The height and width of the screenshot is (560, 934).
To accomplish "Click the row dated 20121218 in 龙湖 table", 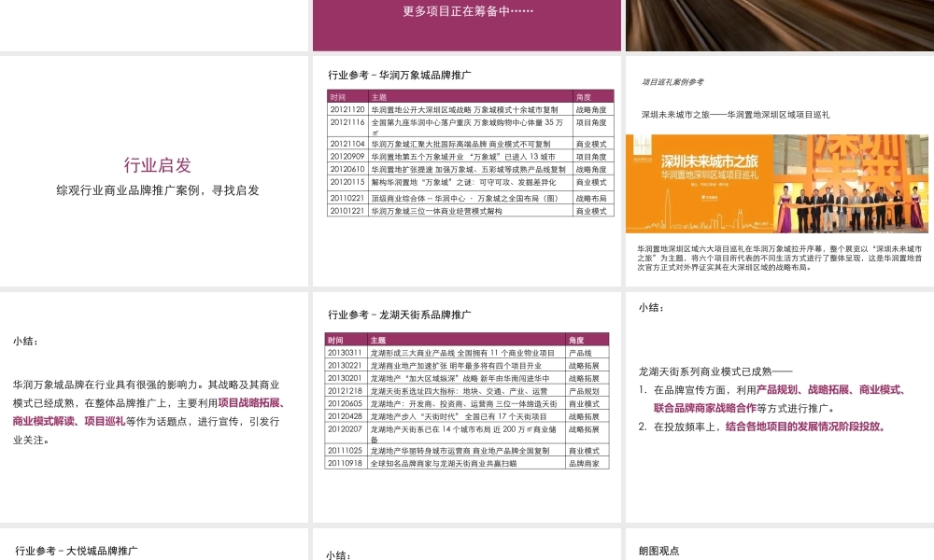I will [x=467, y=390].
